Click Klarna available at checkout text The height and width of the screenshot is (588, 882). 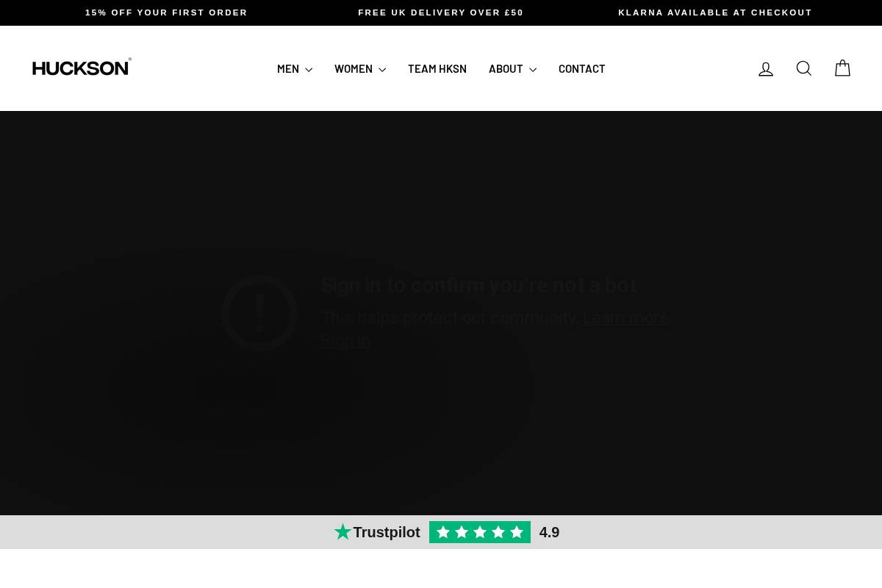pos(715,12)
